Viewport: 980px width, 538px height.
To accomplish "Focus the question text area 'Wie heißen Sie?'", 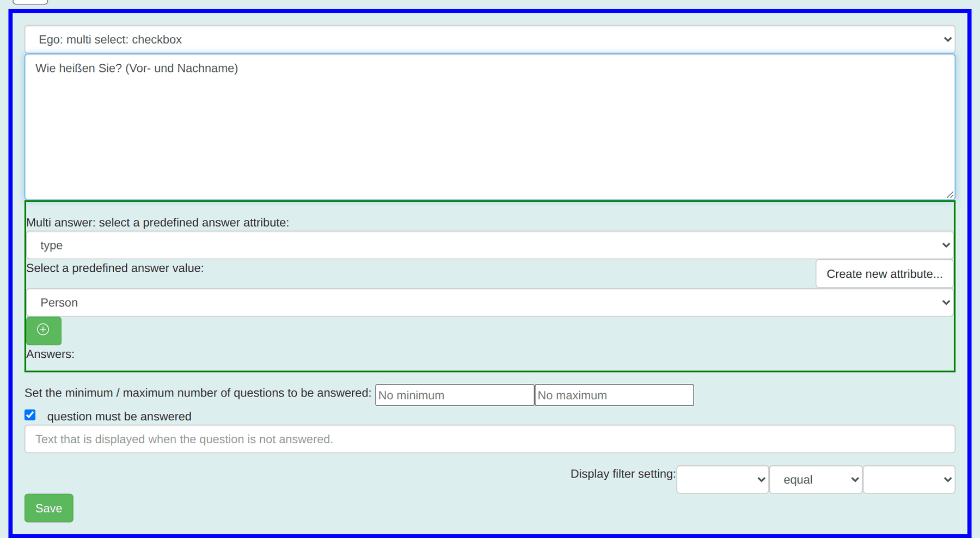I will [x=489, y=127].
